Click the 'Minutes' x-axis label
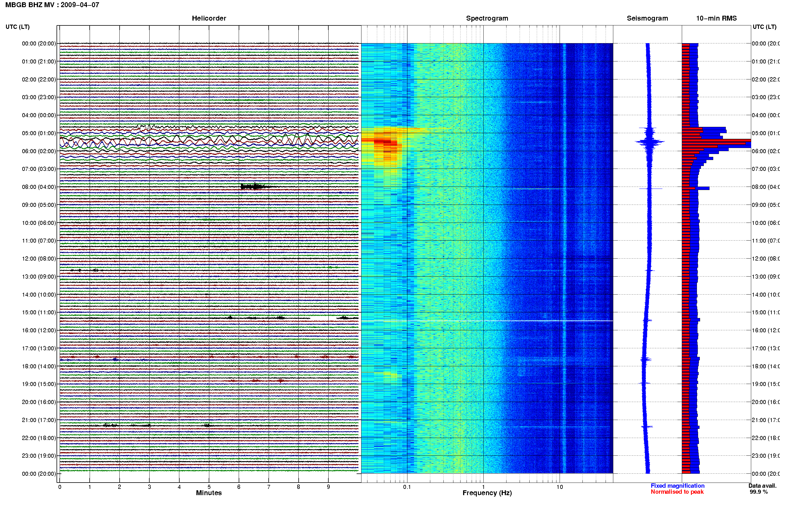This screenshot has height=508, width=812. point(209,493)
